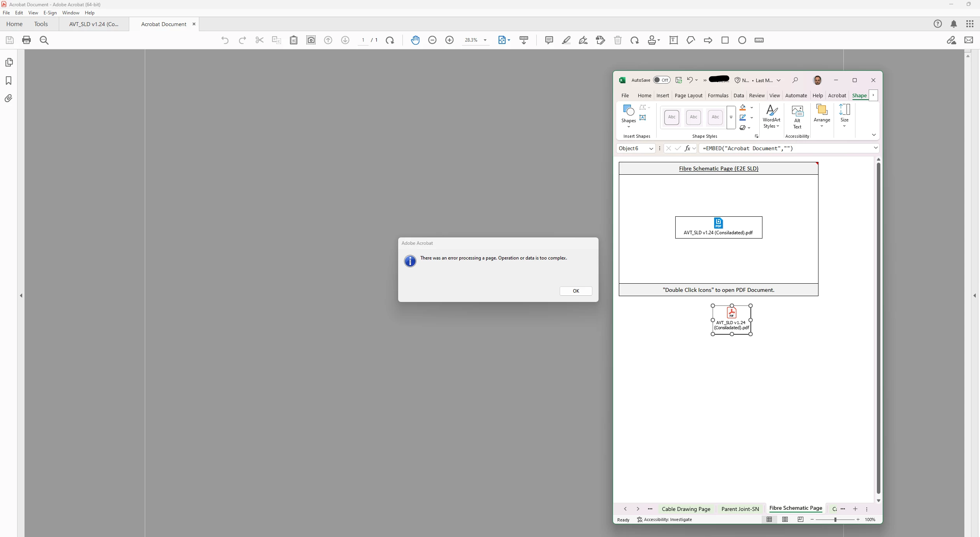Open the zoom percentage dropdown

[x=485, y=40]
